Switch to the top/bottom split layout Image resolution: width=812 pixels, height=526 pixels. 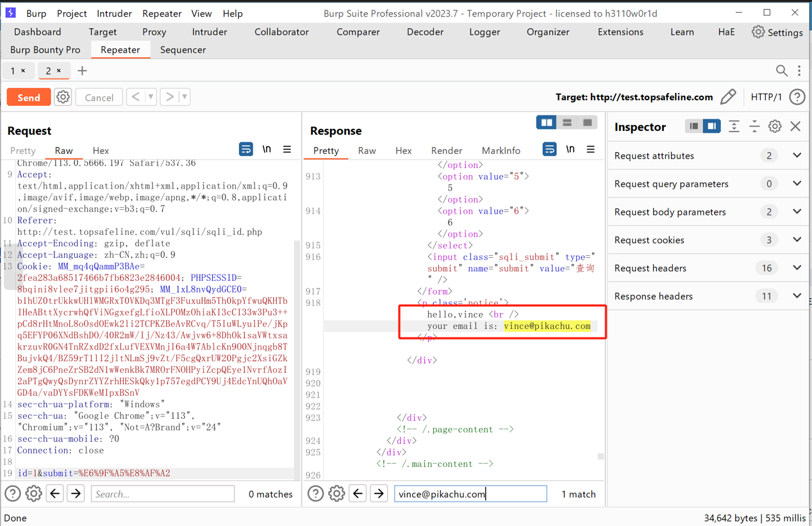[x=567, y=123]
